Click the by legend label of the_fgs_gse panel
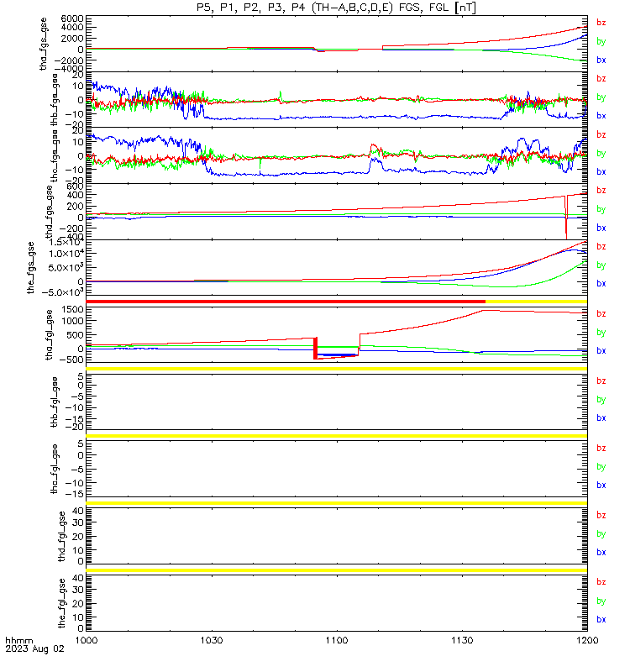The image size is (630, 672). coord(601,265)
